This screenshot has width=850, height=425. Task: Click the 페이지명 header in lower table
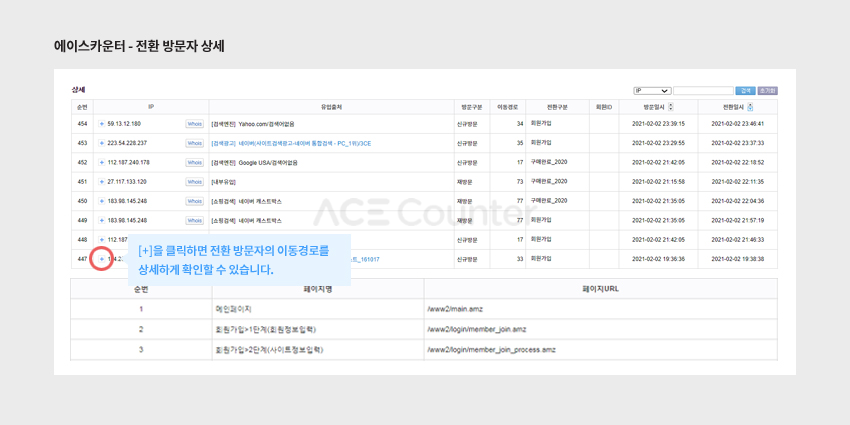pos(318,289)
